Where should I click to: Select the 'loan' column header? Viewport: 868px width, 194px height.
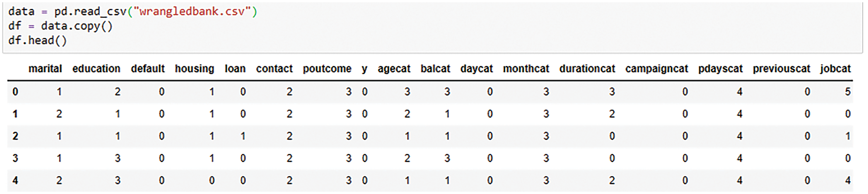[235, 69]
